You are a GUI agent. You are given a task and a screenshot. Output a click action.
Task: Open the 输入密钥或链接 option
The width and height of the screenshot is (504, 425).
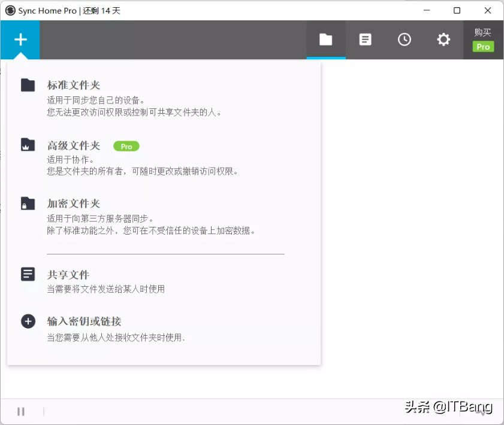pyautogui.click(x=84, y=321)
